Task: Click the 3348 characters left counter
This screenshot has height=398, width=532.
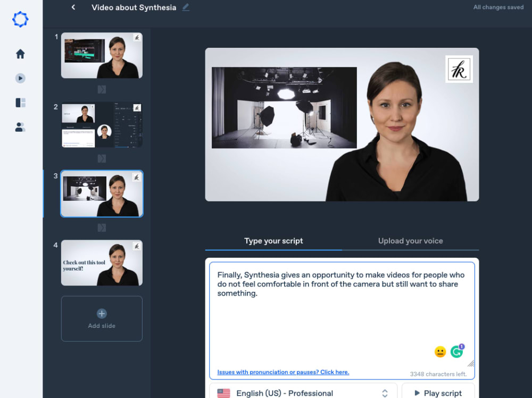Action: pos(438,374)
